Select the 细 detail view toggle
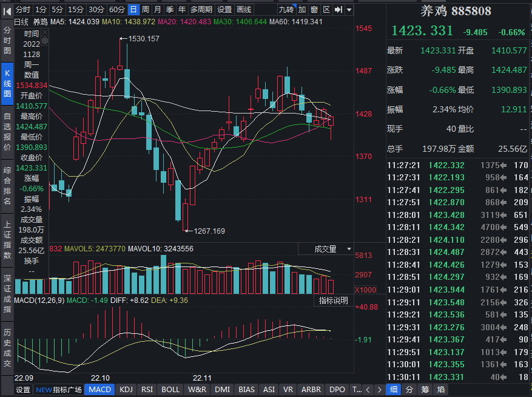This screenshot has height=397, width=532. pos(394,390)
